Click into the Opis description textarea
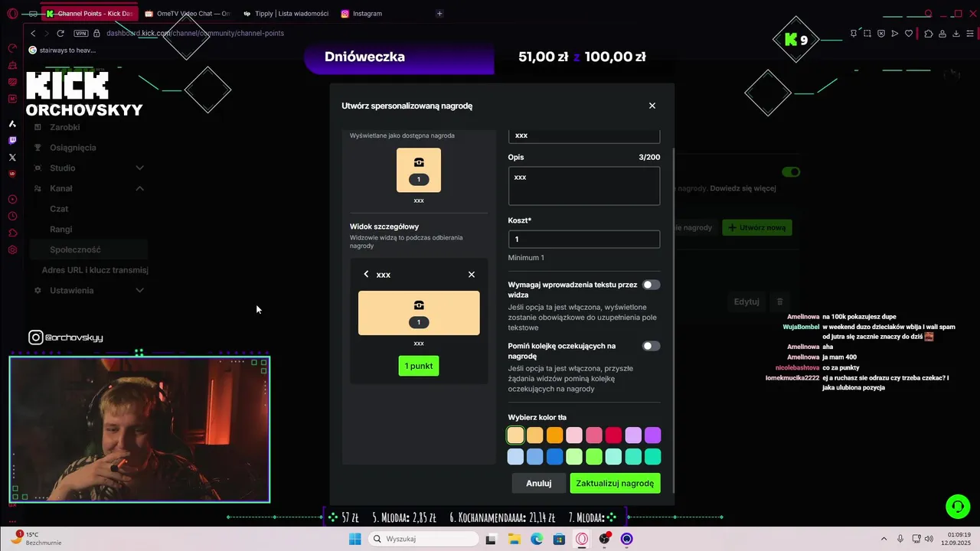The image size is (980, 551). (x=584, y=186)
